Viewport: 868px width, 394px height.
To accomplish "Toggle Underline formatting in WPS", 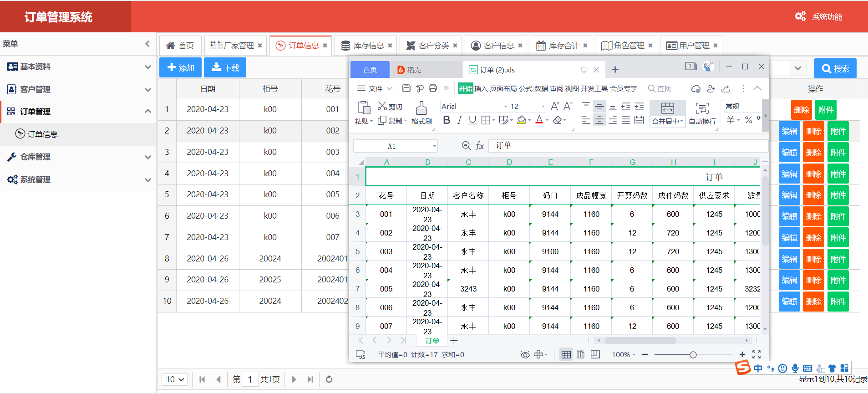I will coord(472,120).
